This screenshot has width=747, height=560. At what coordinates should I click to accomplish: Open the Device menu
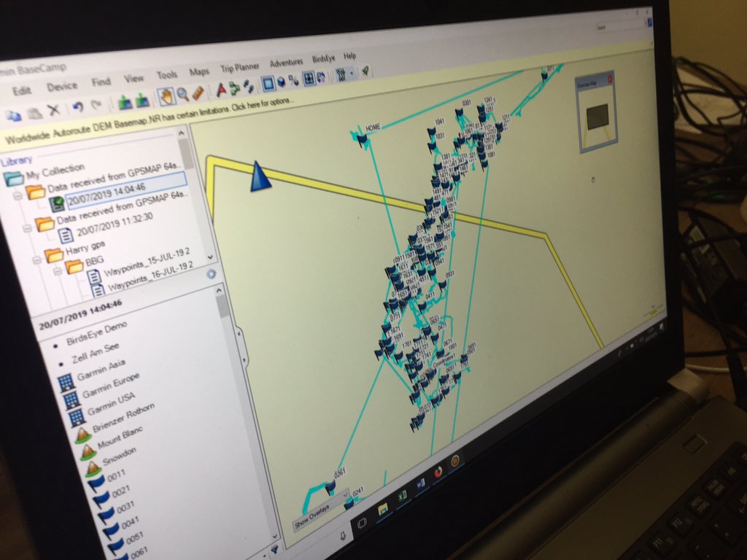pos(62,86)
